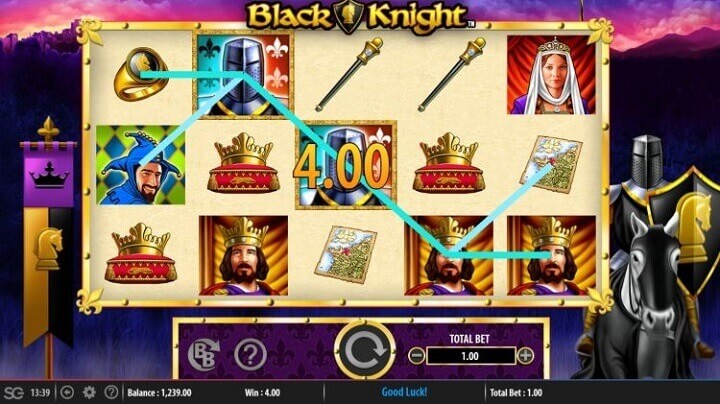720x404 pixels.
Task: Select the queen symbol on the fifth reel
Action: (551, 75)
